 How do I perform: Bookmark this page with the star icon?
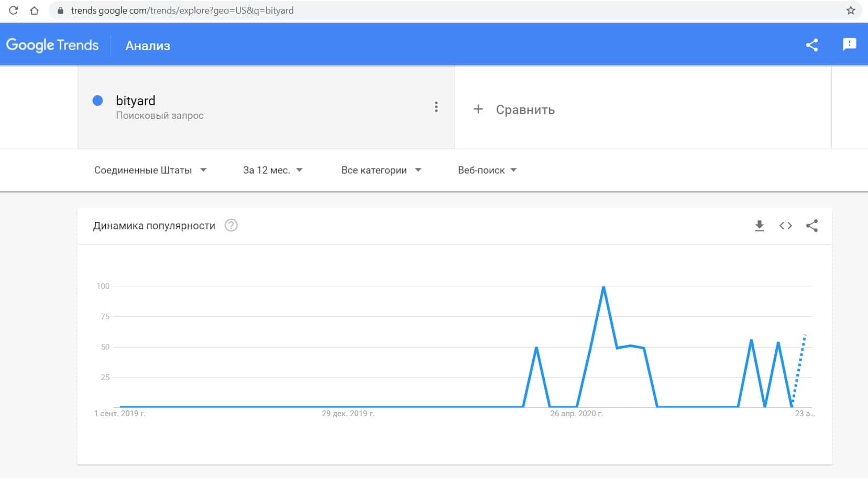851,10
